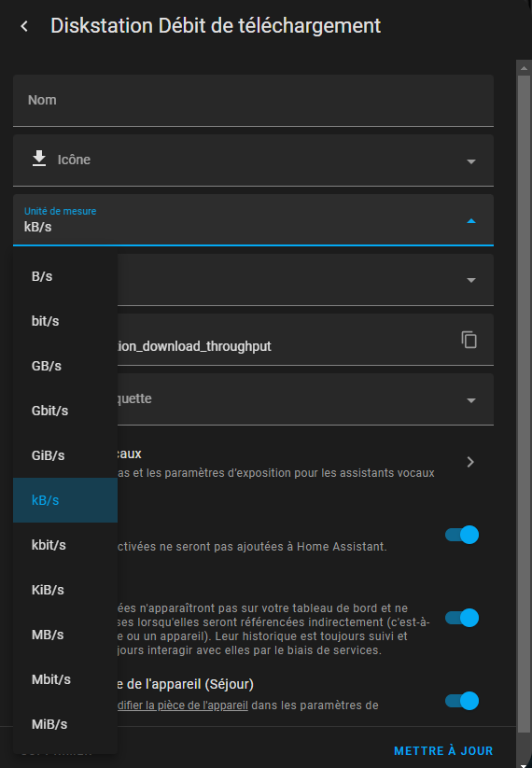Choose MB/s from the unit list
532x768 pixels.
tap(65, 635)
